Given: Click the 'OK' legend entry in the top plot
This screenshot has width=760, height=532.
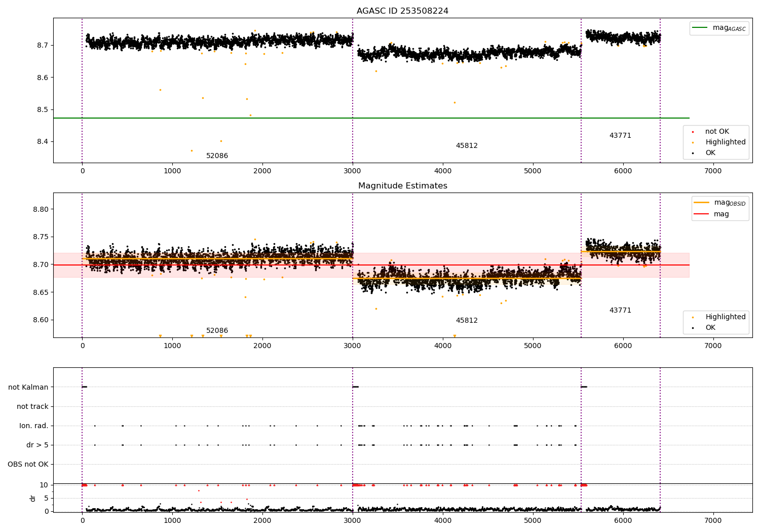Looking at the screenshot, I should pos(710,153).
